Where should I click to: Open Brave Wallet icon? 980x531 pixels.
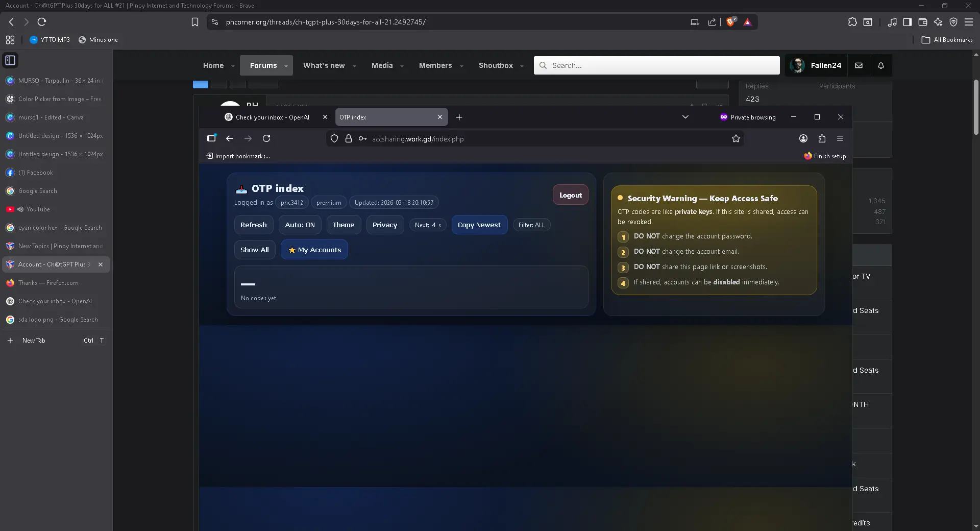click(923, 22)
